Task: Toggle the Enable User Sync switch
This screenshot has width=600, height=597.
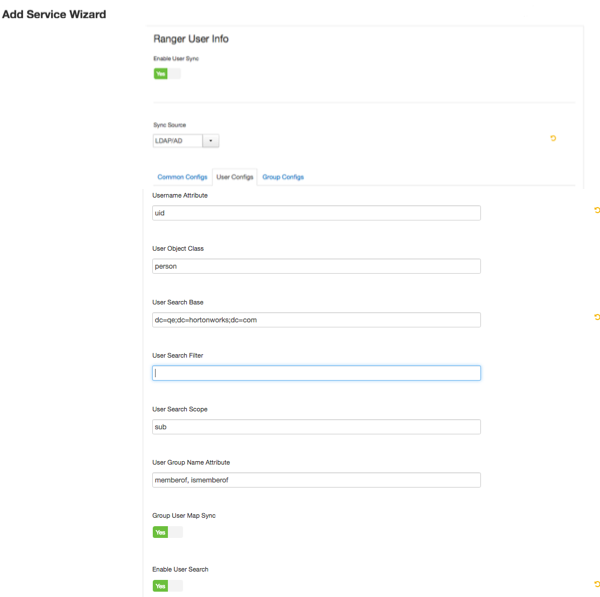Action: click(x=167, y=73)
